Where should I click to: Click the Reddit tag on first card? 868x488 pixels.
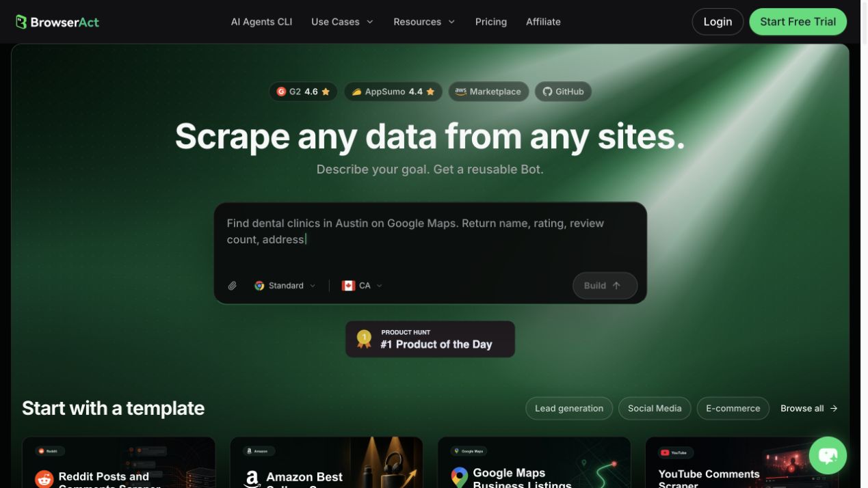[51, 451]
